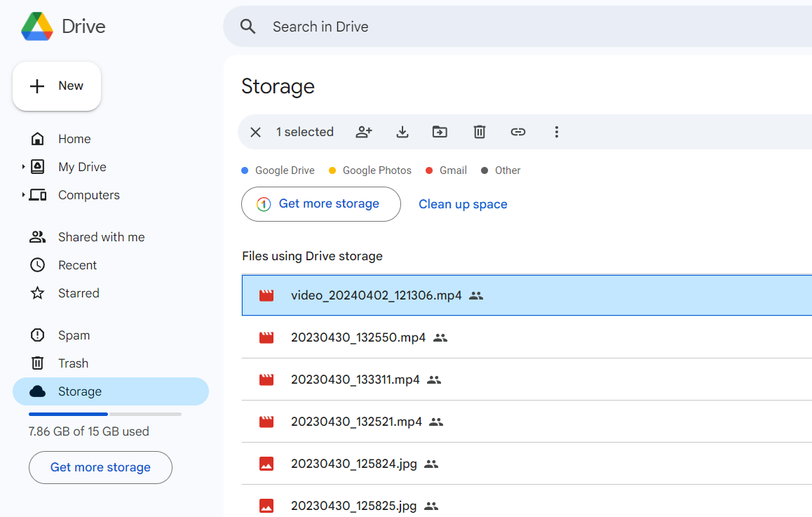Toggle the Gmail storage filter
Image resolution: width=812 pixels, height=517 pixels.
(445, 170)
